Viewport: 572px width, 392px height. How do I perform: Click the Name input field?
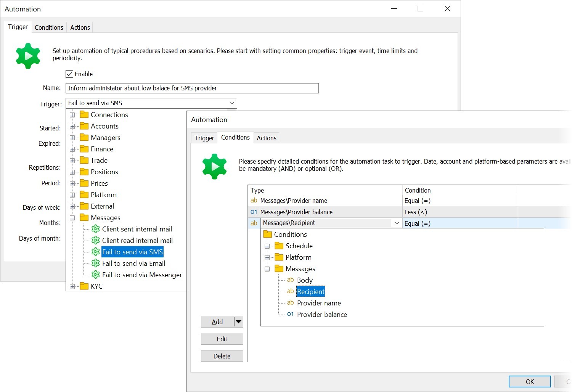click(x=192, y=88)
